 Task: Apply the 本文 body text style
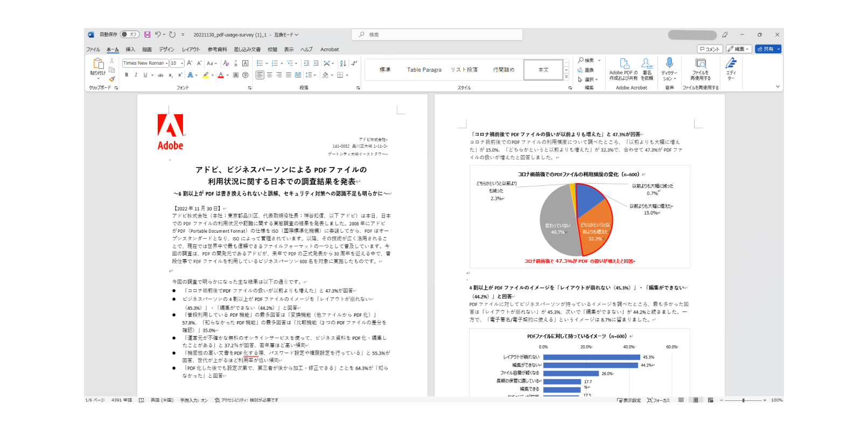coord(543,70)
